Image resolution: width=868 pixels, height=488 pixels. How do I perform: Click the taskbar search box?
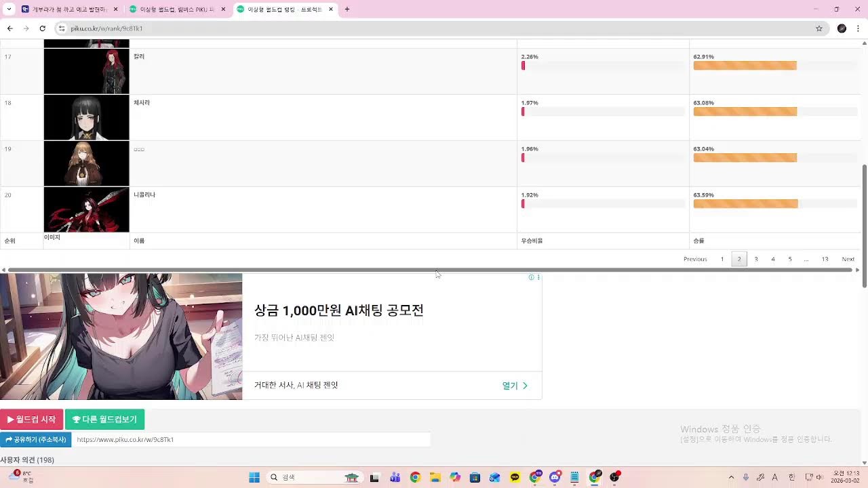tap(315, 477)
